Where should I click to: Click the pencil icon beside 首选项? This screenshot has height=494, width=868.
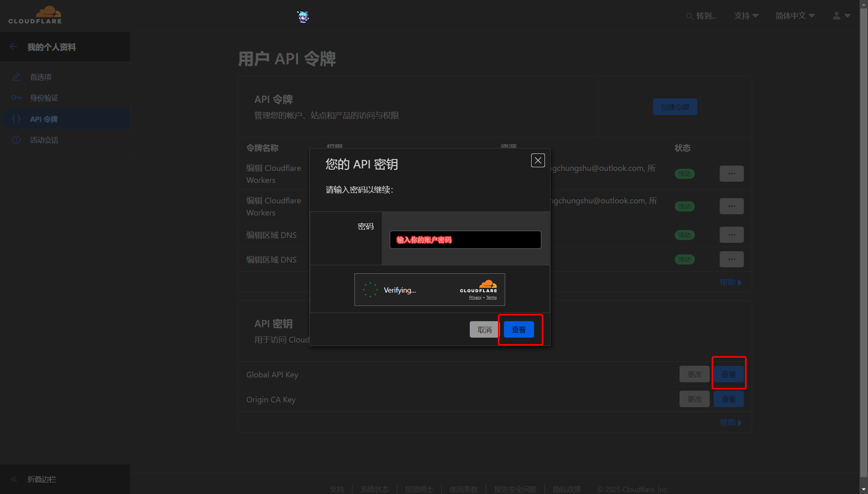tap(16, 76)
